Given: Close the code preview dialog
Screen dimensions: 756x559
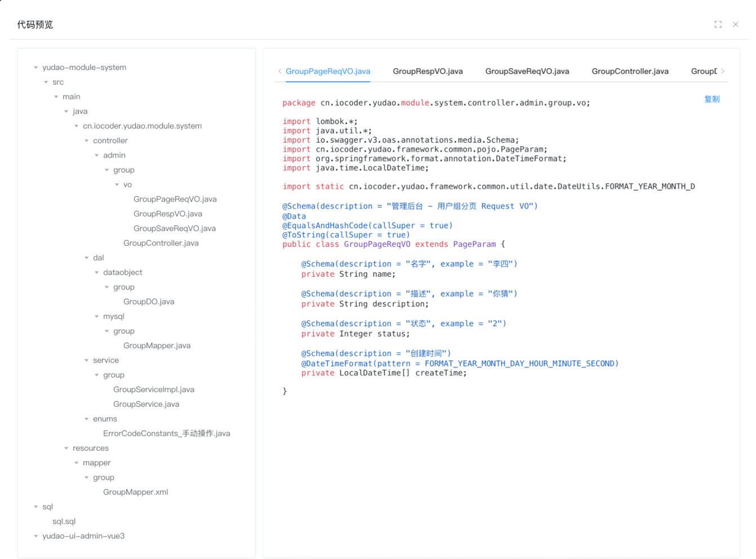Looking at the screenshot, I should [x=735, y=24].
